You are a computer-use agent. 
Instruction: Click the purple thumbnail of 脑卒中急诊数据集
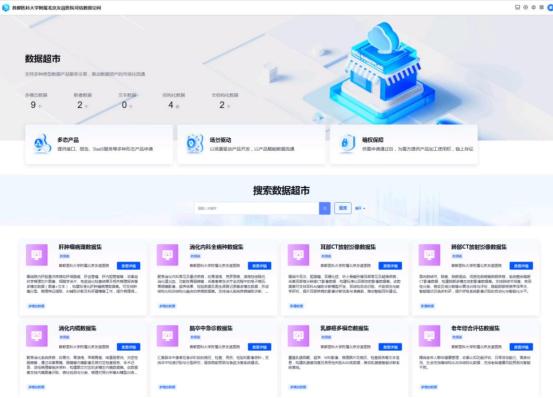click(168, 336)
